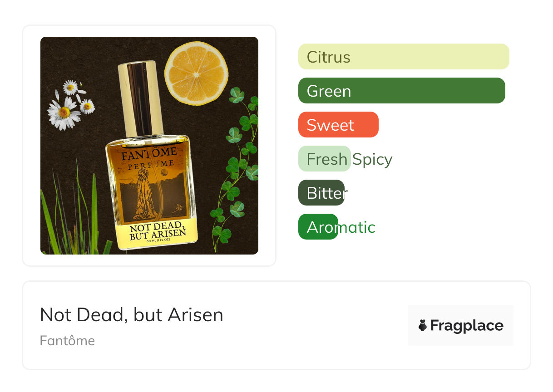This screenshot has width=553, height=392.
Task: Select the Green accord bar
Action: coord(402,91)
